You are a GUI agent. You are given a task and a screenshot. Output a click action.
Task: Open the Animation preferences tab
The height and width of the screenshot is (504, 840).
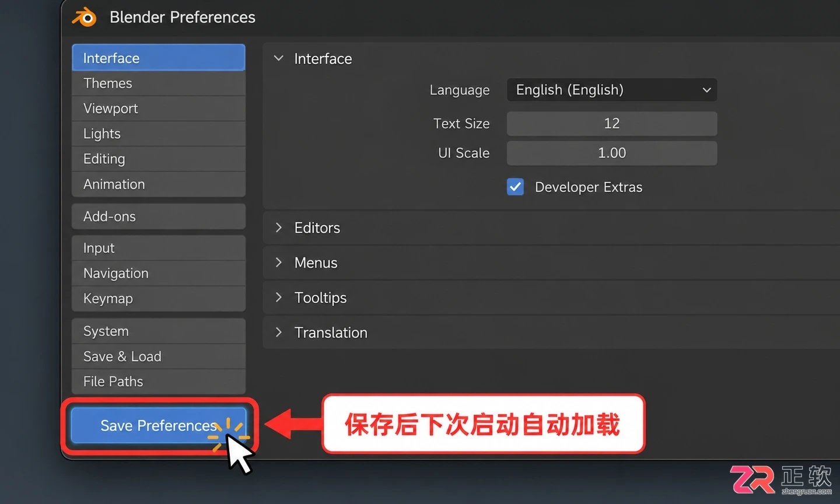[159, 184]
